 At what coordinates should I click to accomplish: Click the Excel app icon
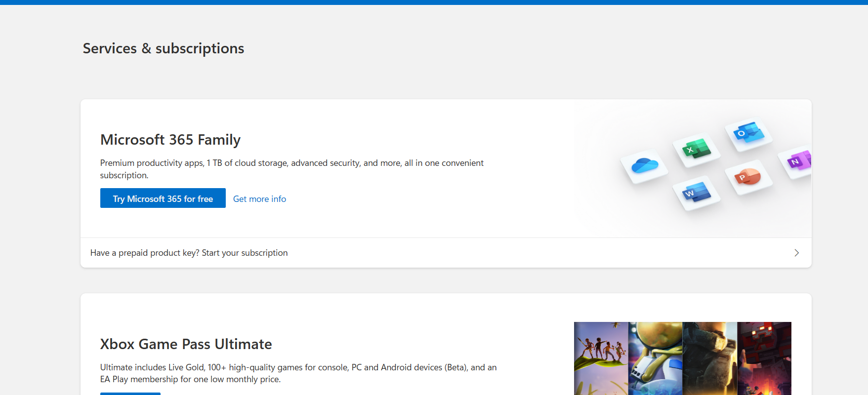point(696,149)
